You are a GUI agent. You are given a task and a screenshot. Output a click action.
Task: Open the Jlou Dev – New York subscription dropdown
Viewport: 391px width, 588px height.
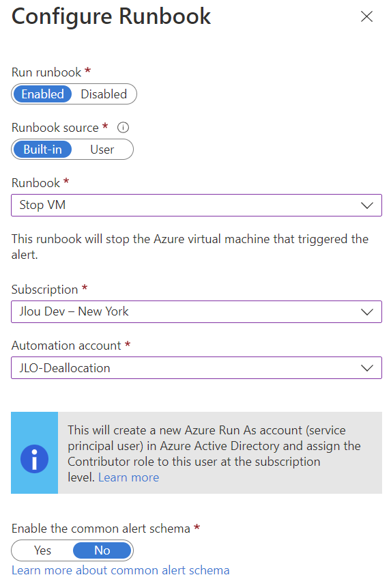click(x=197, y=311)
